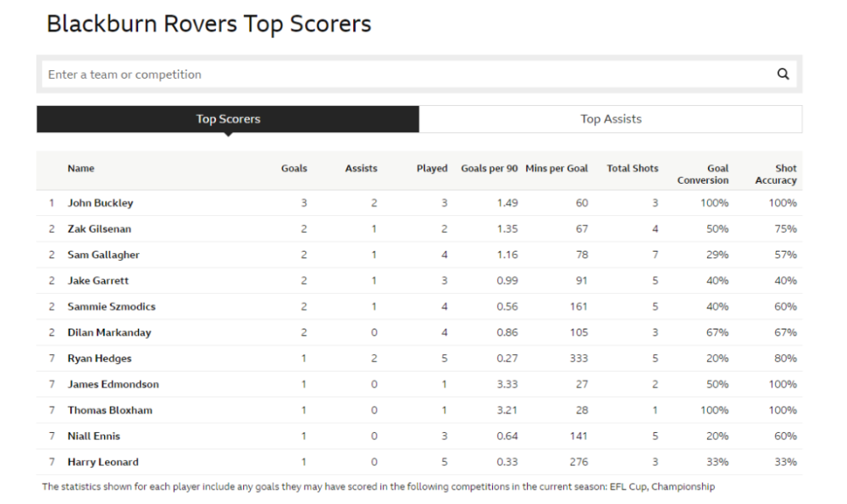
Task: Select Dilan Markanday's name
Action: tap(109, 333)
